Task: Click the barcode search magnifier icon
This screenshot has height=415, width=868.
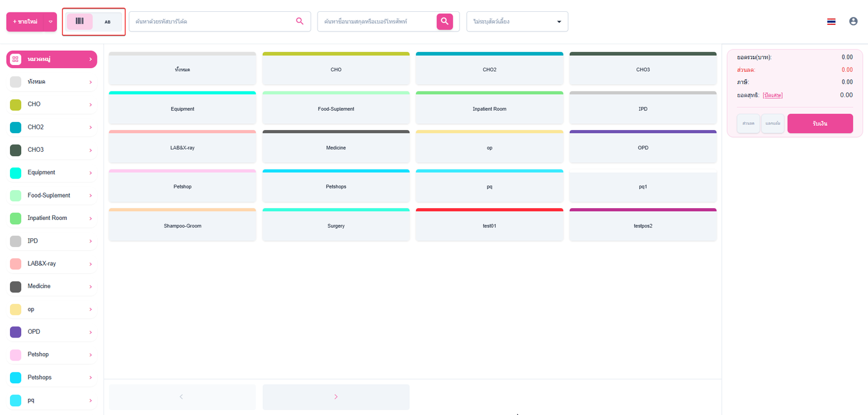Action: [x=300, y=21]
